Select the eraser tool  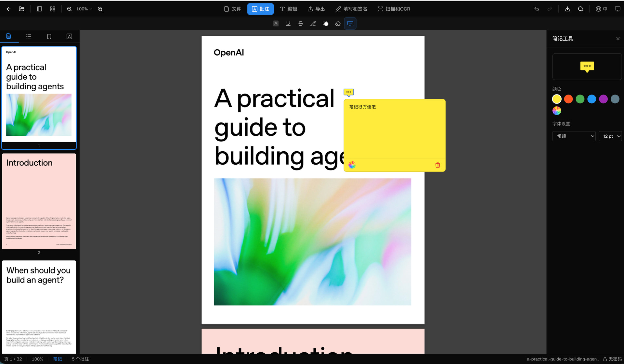pos(338,23)
